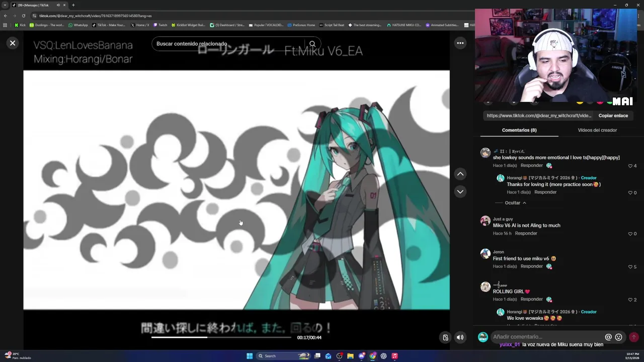Open the Script Tail Beat bookmark
The width and height of the screenshot is (644, 362).
(332, 25)
